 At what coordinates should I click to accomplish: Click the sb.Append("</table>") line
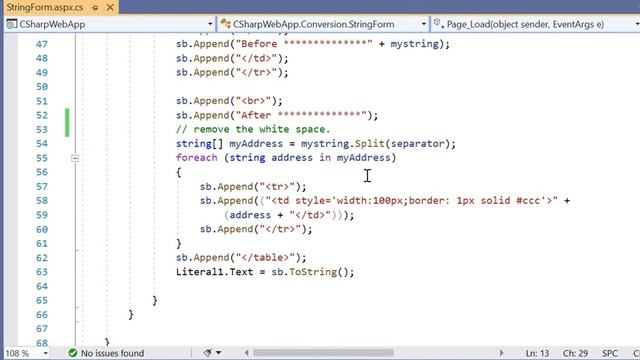(x=241, y=258)
